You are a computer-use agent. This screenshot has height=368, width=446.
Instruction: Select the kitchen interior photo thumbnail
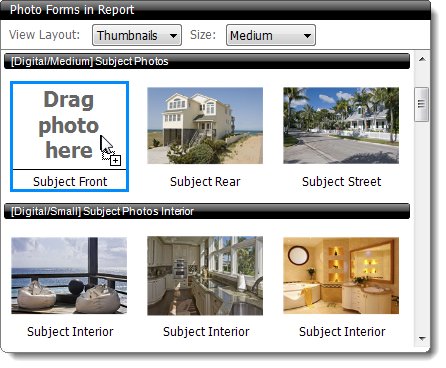pos(205,276)
